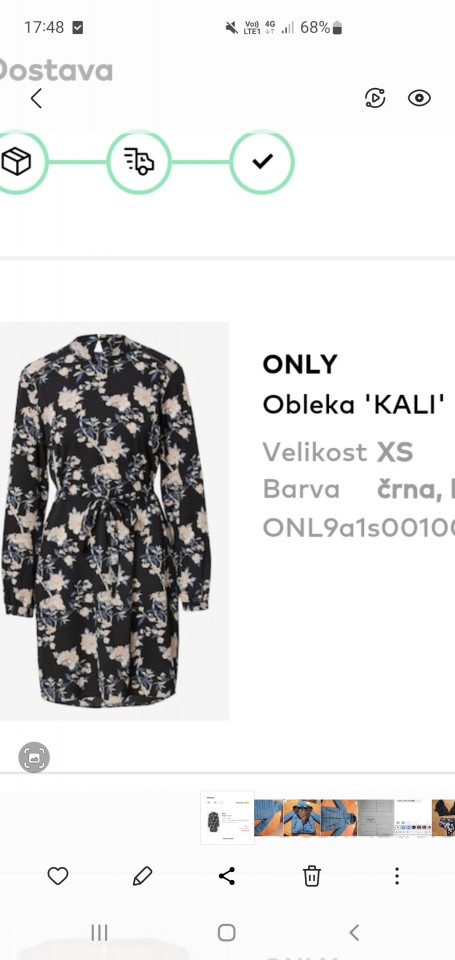Tap the delivery truck step icon
Viewport: 455px width, 960px height.
139,162
